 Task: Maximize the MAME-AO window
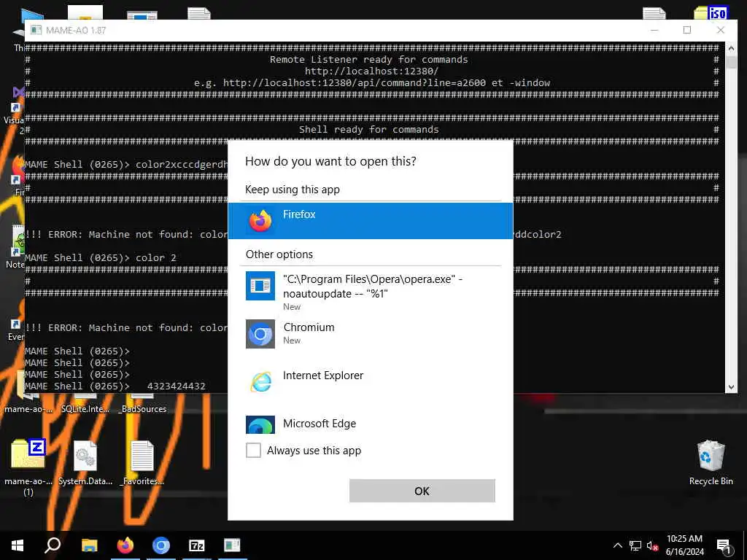pyautogui.click(x=687, y=30)
